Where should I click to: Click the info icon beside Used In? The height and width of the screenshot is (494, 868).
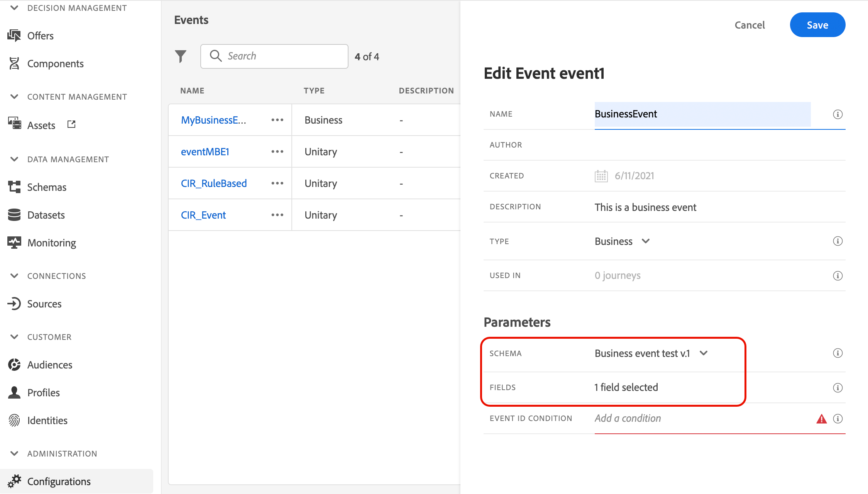pyautogui.click(x=838, y=276)
